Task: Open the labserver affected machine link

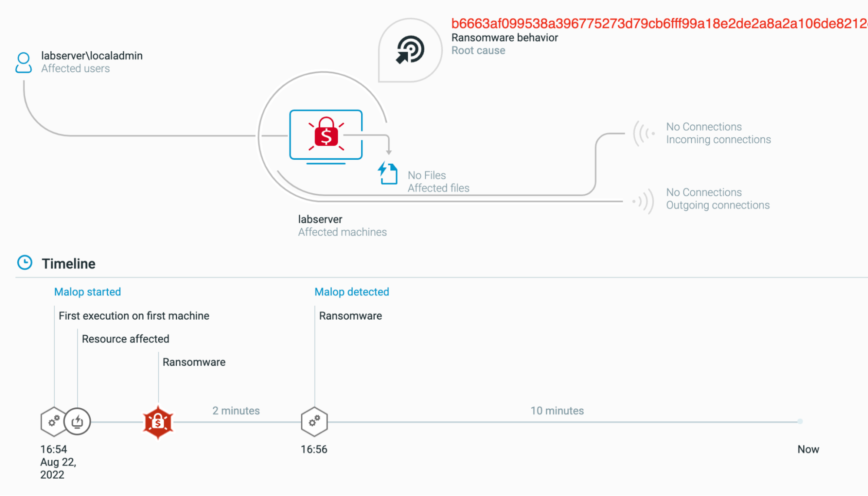Action: (320, 219)
